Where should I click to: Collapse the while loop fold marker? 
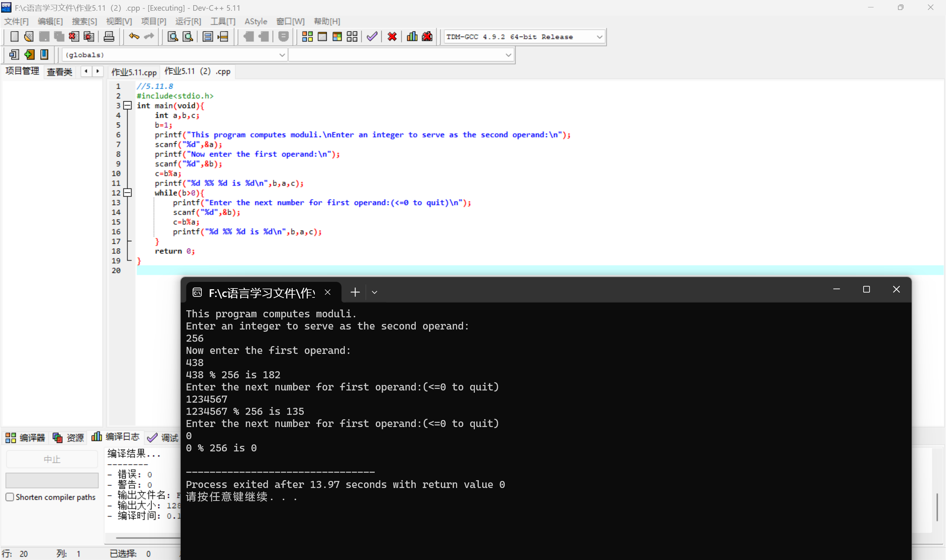coord(127,193)
